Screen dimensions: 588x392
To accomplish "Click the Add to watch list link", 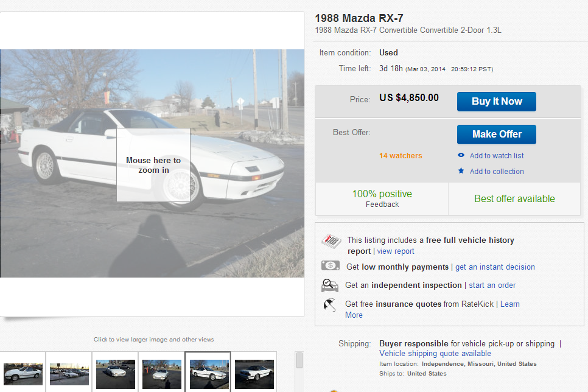I will pos(497,155).
